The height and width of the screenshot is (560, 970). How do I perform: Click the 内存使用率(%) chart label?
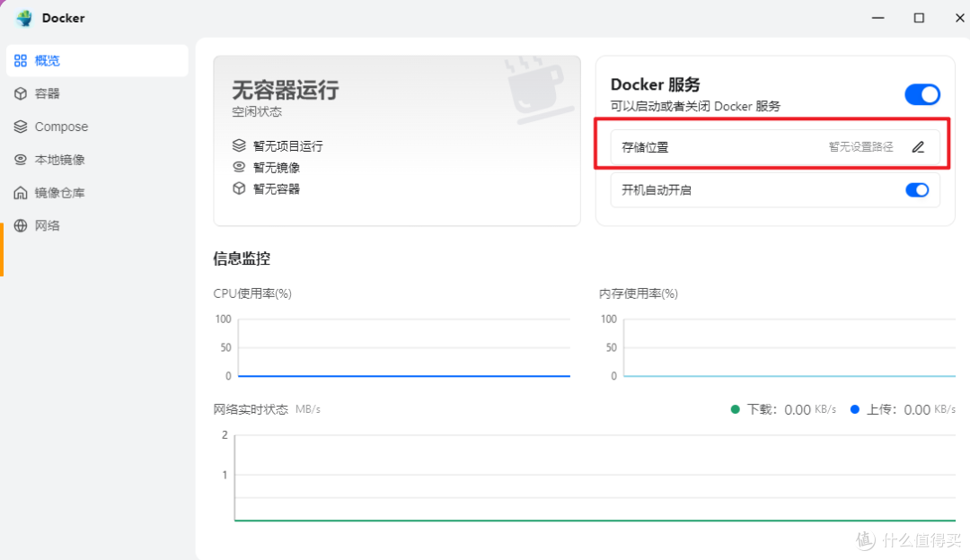[x=639, y=293]
